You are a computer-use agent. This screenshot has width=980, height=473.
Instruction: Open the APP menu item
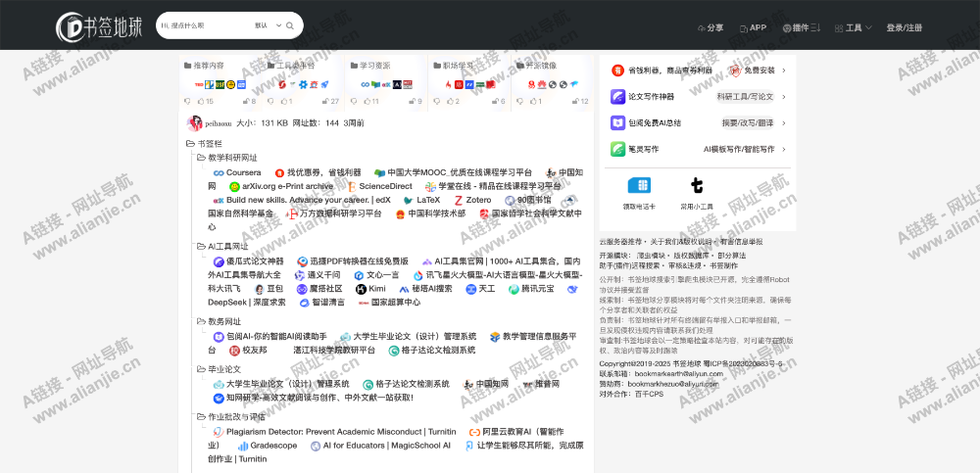[753, 27]
